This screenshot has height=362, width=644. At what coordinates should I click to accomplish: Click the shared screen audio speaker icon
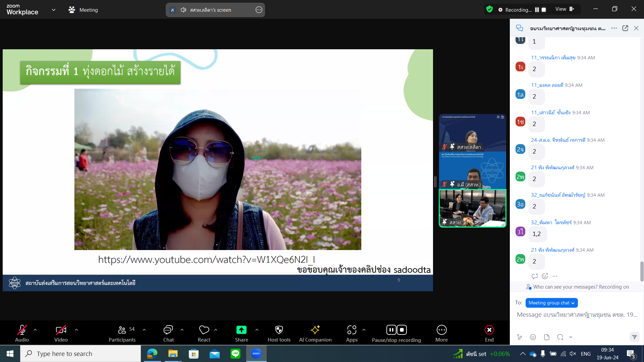183,10
